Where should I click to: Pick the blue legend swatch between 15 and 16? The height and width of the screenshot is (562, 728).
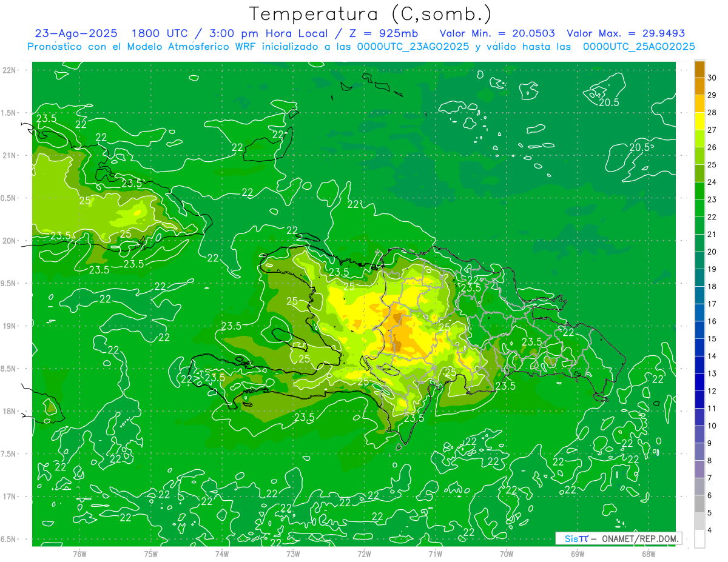(x=699, y=330)
